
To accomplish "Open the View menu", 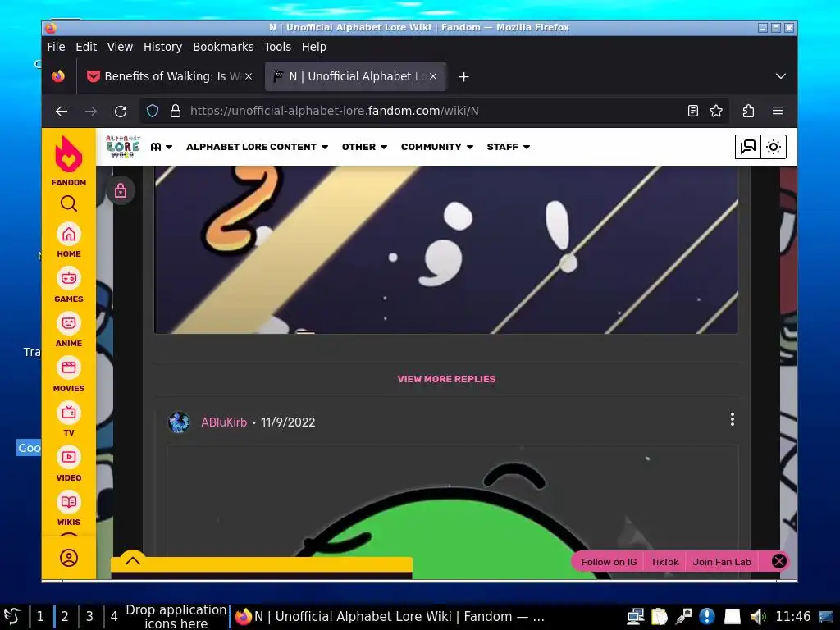I will 120,47.
